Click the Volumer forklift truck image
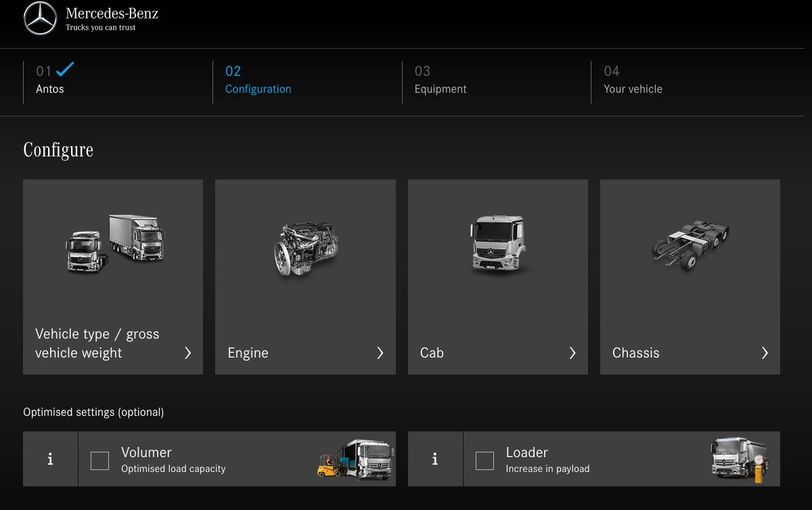This screenshot has height=510, width=812. click(x=355, y=459)
